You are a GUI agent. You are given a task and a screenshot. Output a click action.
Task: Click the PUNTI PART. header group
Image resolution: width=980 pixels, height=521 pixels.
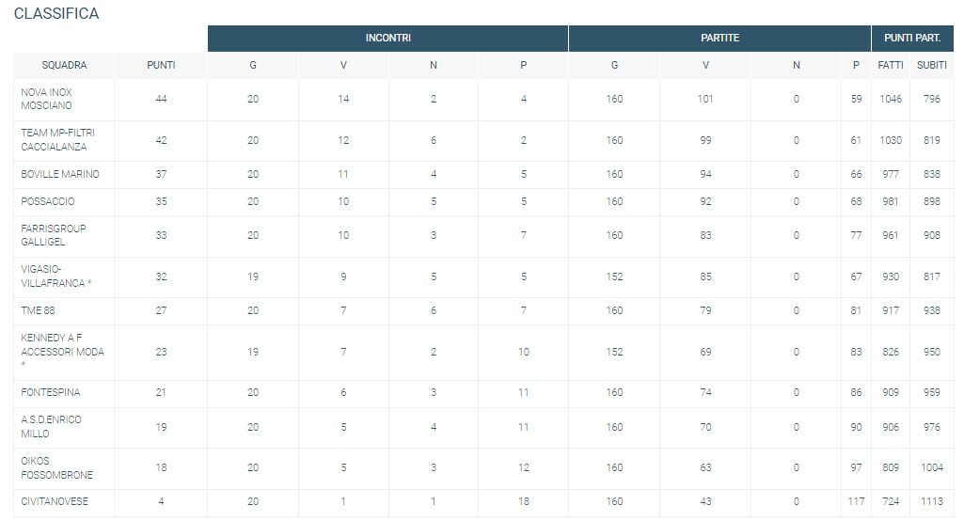point(912,39)
